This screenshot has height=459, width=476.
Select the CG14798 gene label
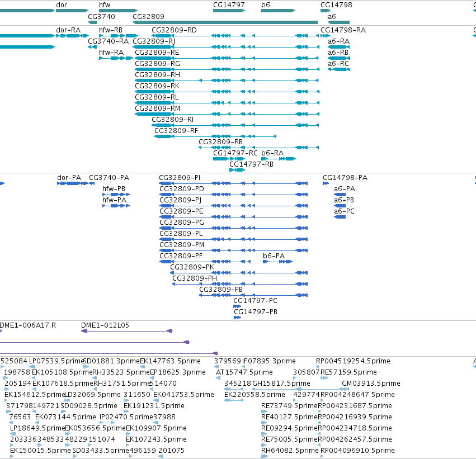coord(336,5)
